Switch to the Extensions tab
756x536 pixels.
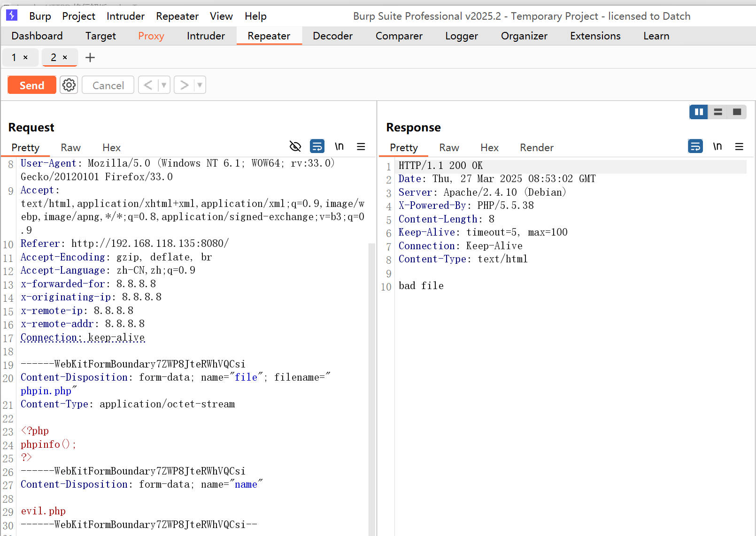[x=595, y=36]
